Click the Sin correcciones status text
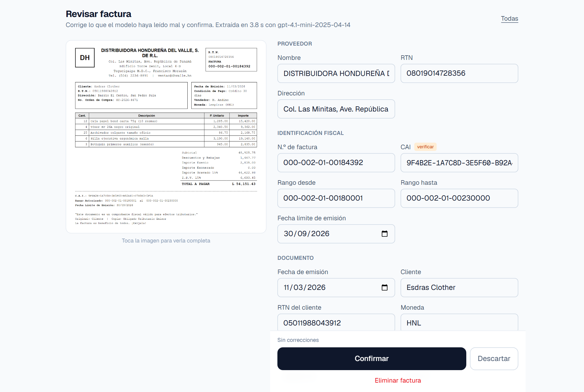This screenshot has width=584, height=392. tap(298, 340)
